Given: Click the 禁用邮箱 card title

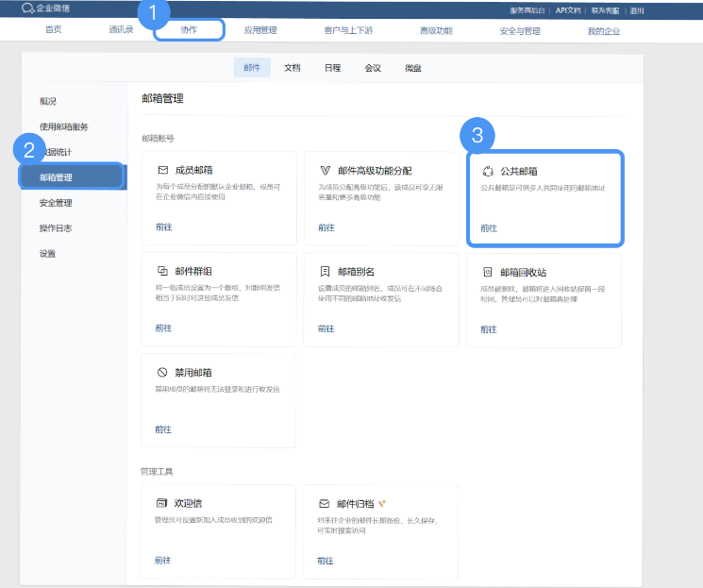Looking at the screenshot, I should tap(192, 372).
